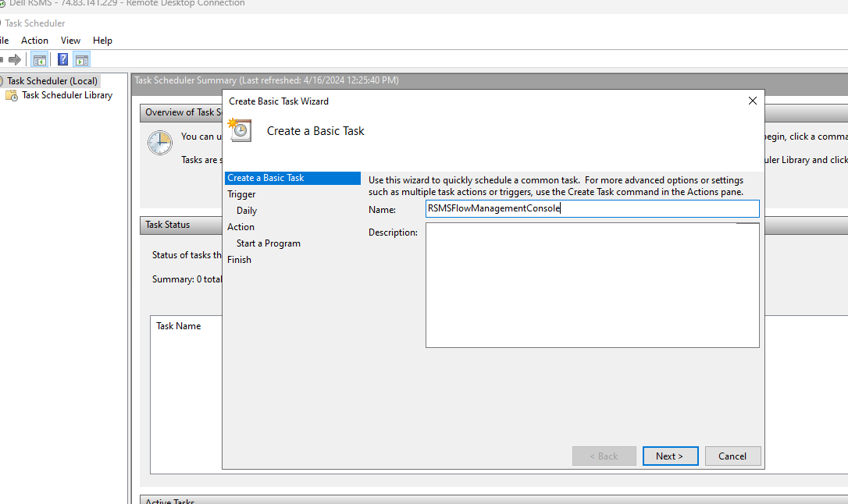Viewport: 848px width, 504px height.
Task: Select the Trigger step in wizard sidebar
Action: [241, 194]
